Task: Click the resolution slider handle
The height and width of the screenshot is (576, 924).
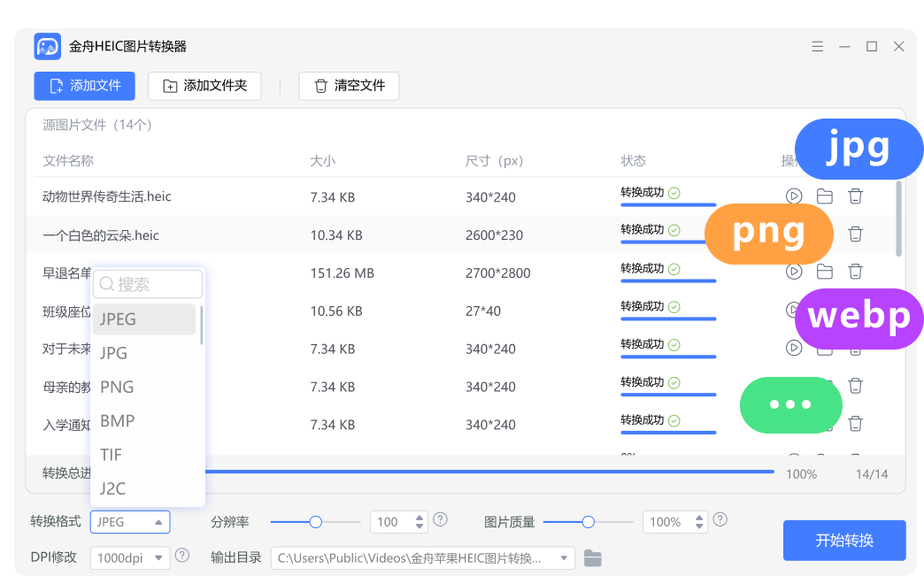Action: [315, 522]
